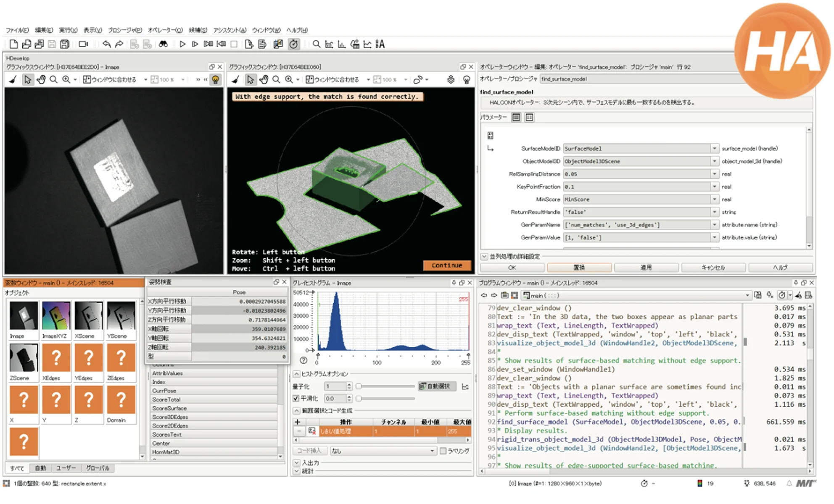Collapse the 並列処理の詳細設定 section toggle

point(484,256)
